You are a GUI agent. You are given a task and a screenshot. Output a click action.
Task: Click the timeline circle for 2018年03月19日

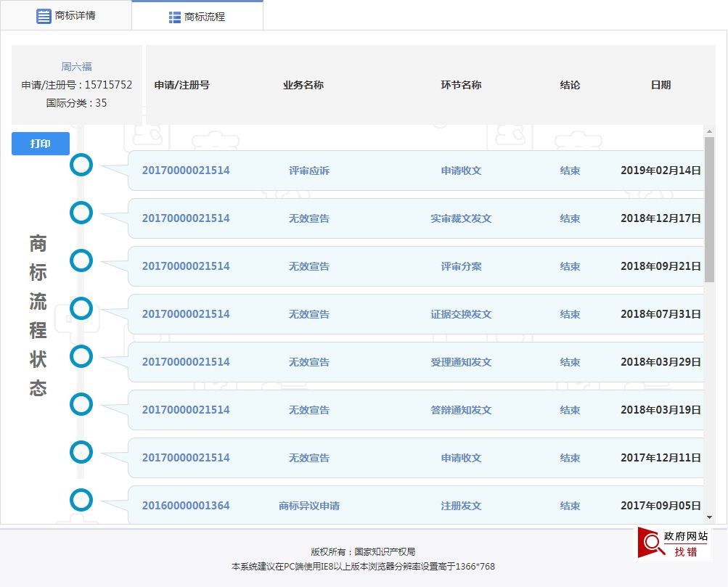click(81, 404)
